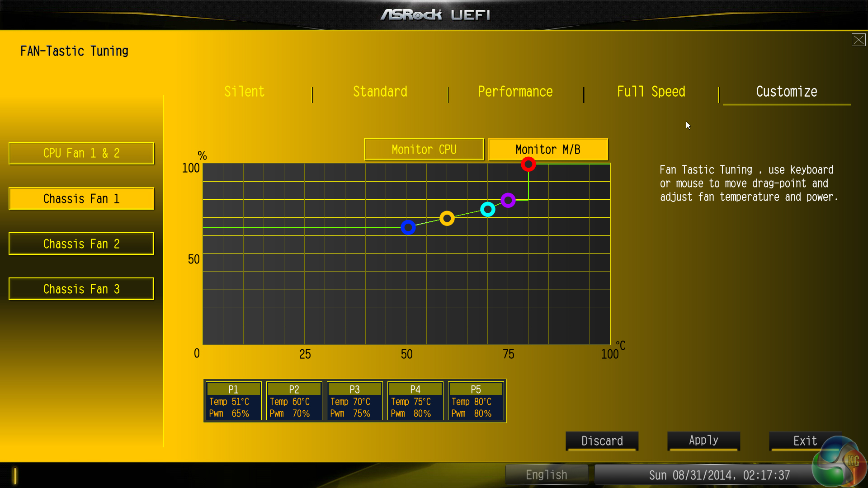
Task: Close the FAN-Tastic Tuning window
Action: point(858,40)
